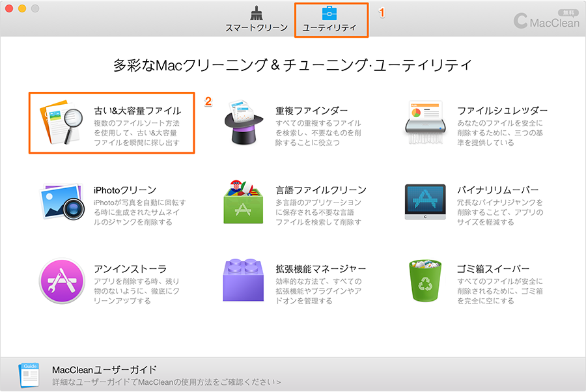Click the 詳細なユーザーガイド description link
Screen dimensions: 586x392
tap(166, 382)
